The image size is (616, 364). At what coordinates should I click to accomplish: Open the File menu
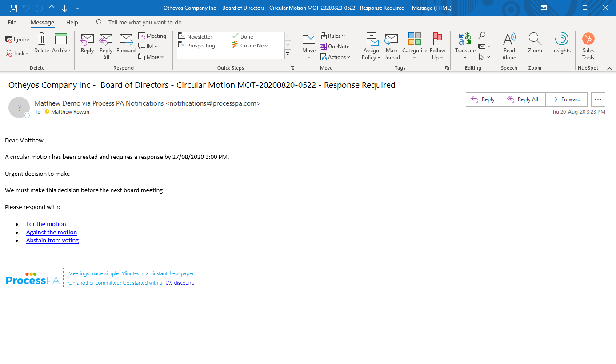(12, 22)
